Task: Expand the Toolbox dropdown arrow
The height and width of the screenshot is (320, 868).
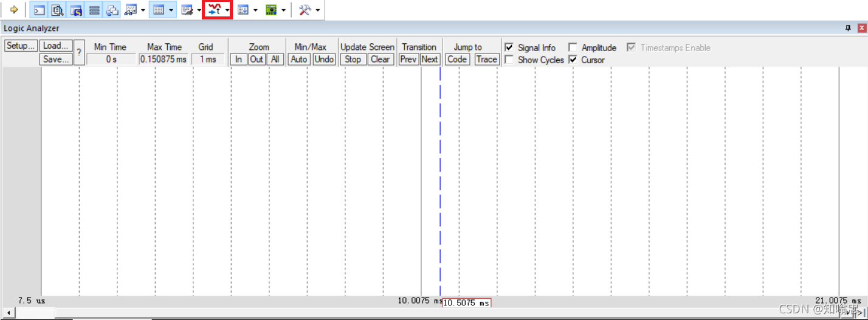Action: coord(318,10)
